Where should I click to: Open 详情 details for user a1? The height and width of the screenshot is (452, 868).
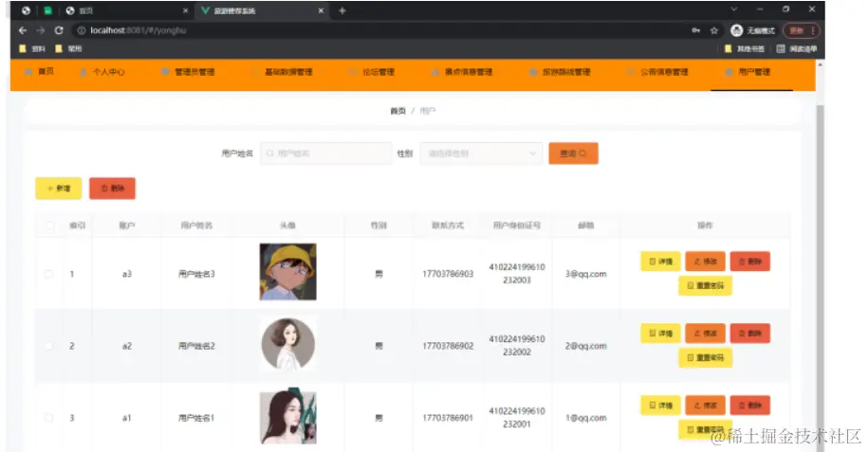(x=660, y=405)
